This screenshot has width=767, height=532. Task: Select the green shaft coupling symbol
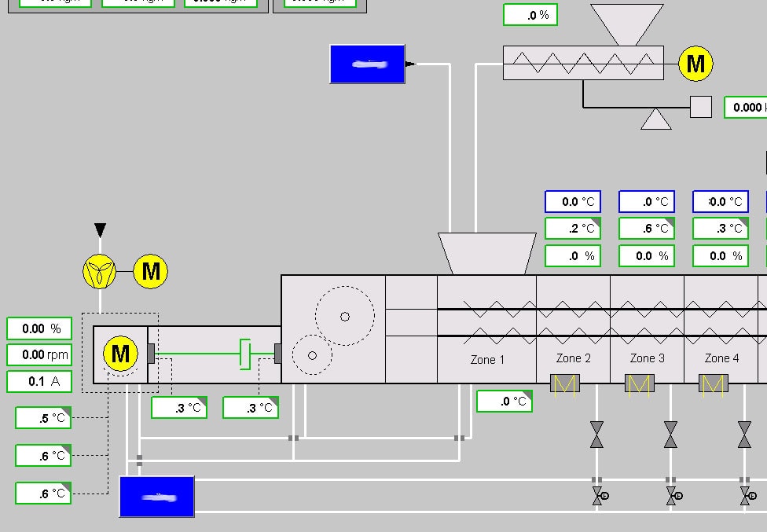tap(245, 354)
